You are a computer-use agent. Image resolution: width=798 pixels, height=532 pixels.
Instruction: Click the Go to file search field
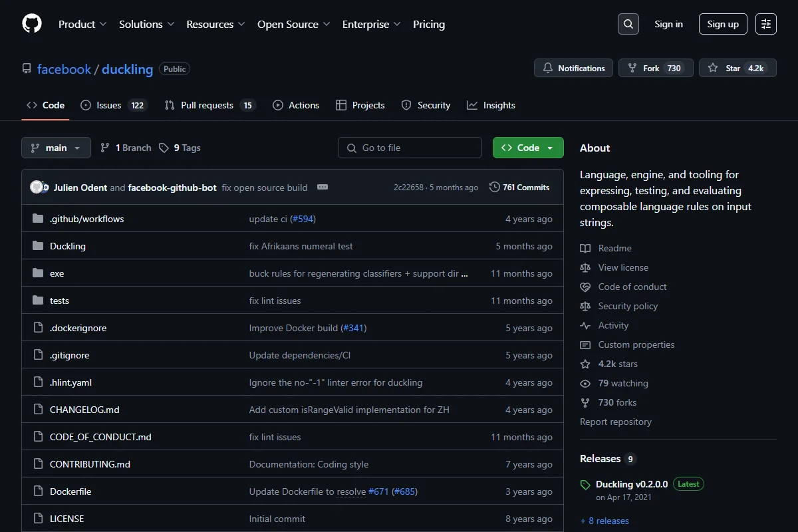click(410, 148)
